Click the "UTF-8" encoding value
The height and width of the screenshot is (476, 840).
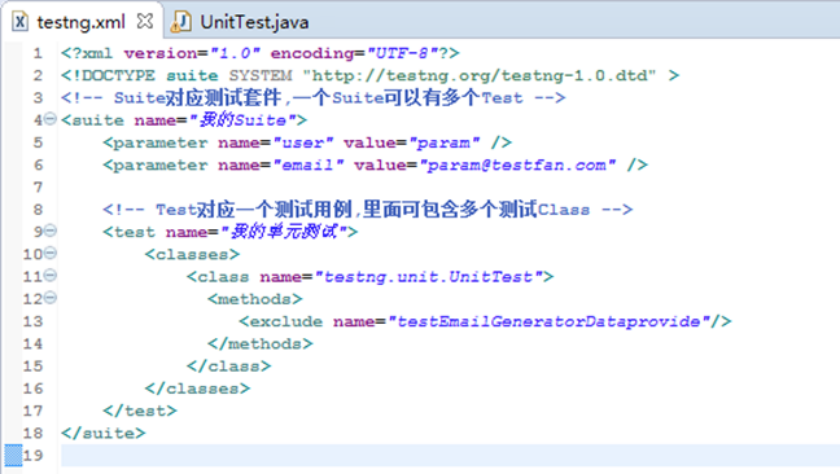click(403, 53)
